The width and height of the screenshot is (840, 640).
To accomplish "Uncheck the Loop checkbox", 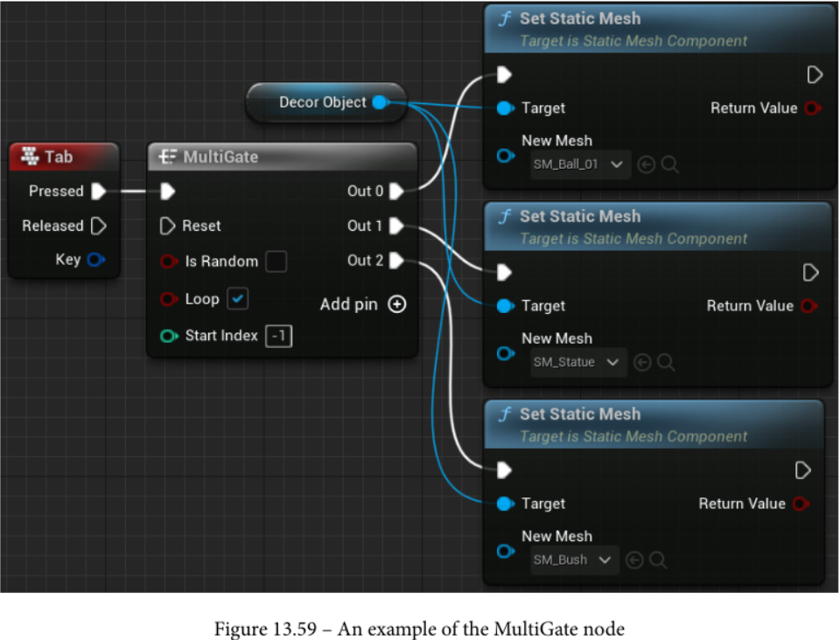I will 237,299.
